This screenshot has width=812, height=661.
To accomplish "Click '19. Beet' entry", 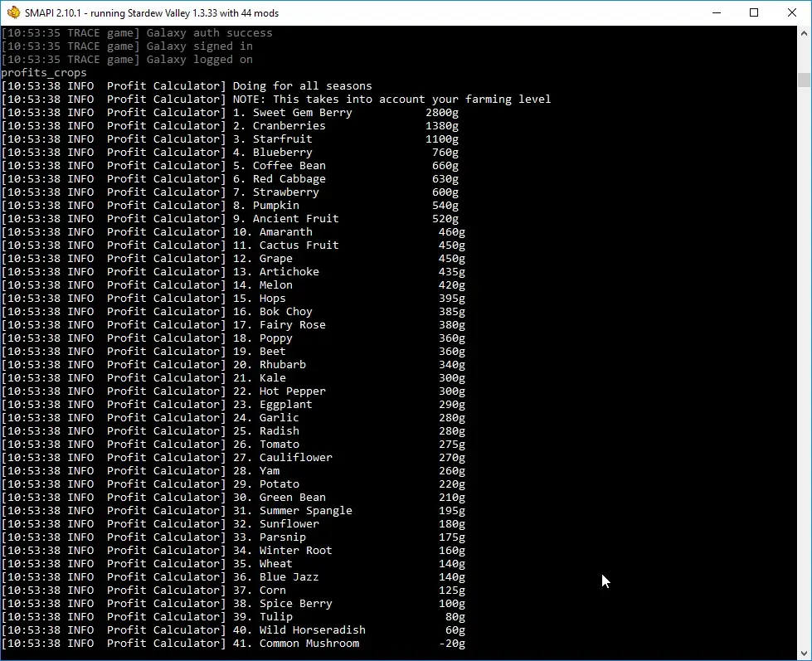I will tap(260, 352).
